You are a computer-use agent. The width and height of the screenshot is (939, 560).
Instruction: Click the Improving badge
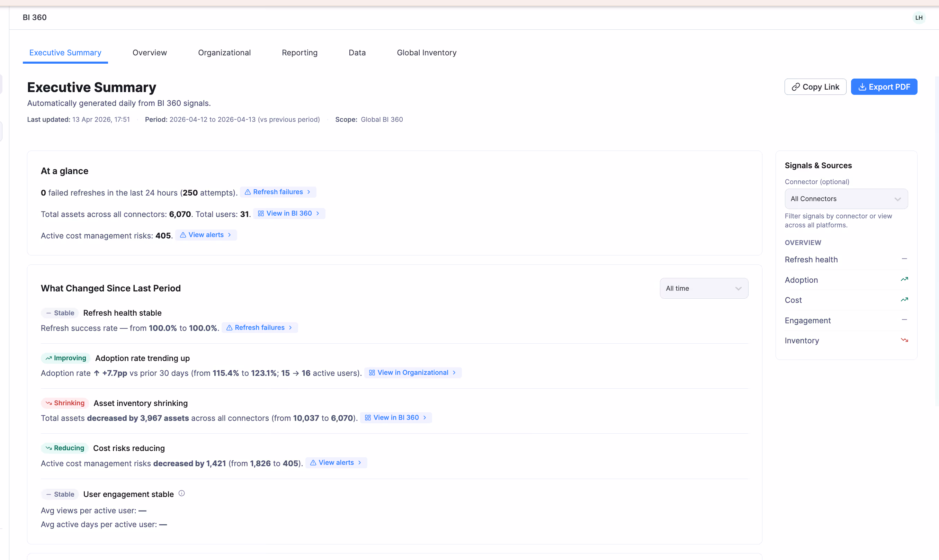tap(66, 358)
